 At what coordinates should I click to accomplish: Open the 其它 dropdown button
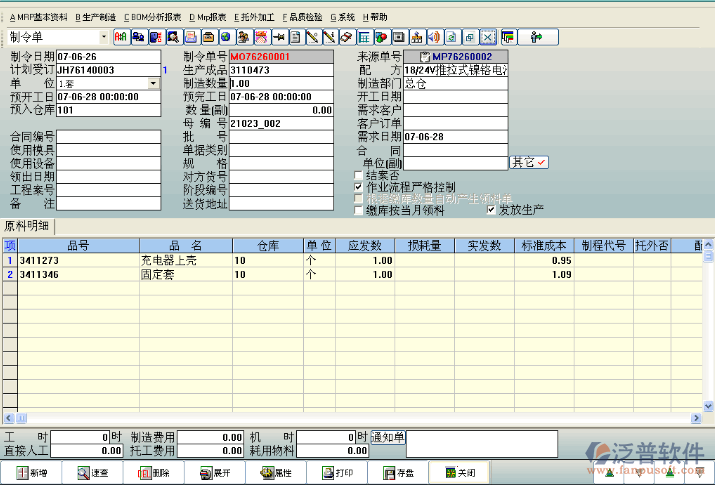(x=529, y=162)
